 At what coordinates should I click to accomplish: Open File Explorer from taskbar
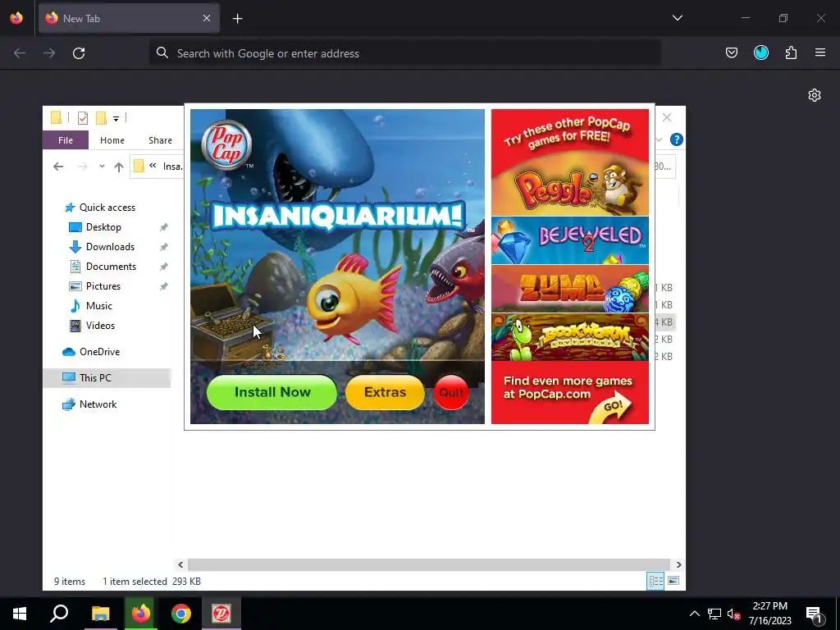click(x=100, y=614)
